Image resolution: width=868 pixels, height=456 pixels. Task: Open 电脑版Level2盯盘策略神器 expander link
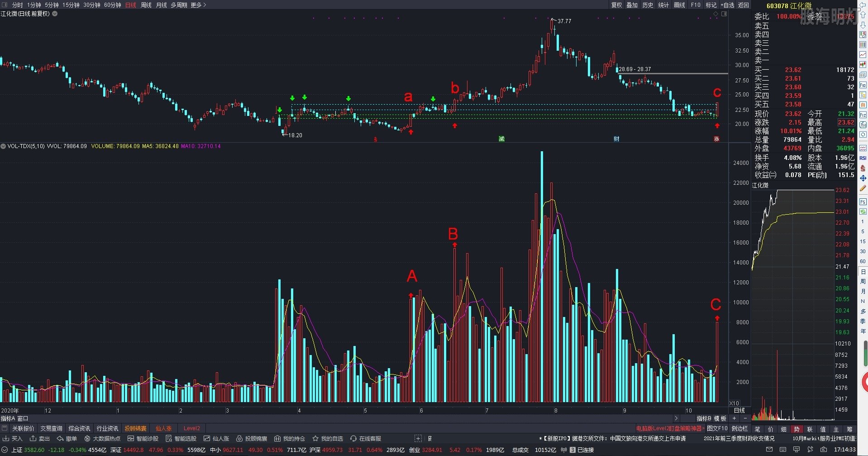[x=670, y=428]
